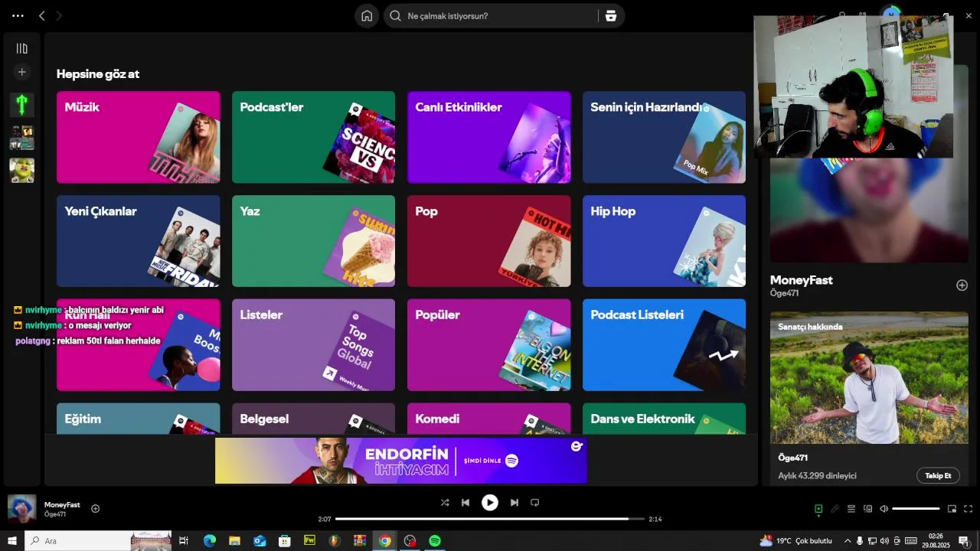Skip to next track

(514, 503)
